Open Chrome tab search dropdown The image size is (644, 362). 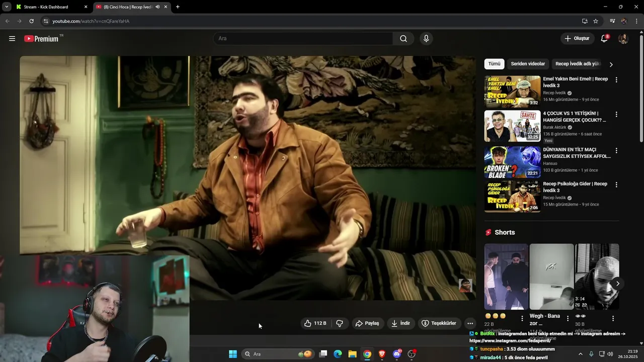pyautogui.click(x=7, y=7)
